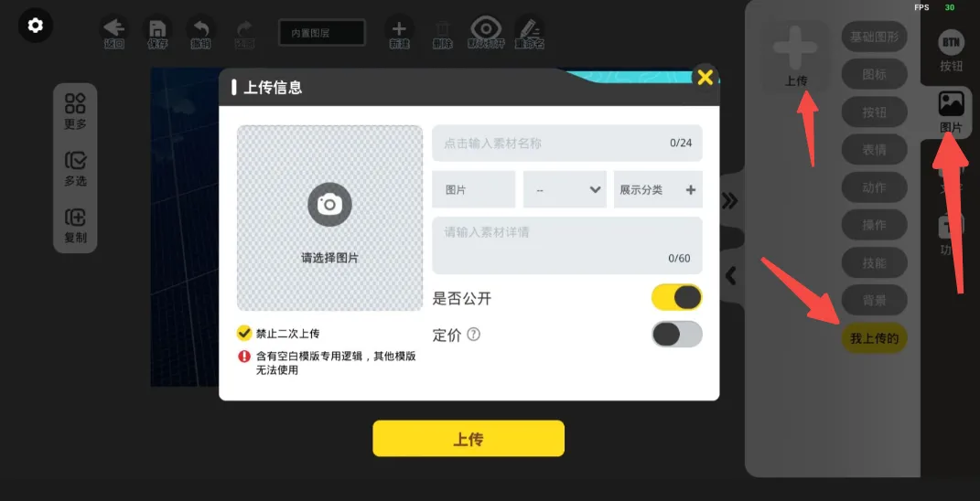This screenshot has height=501, width=980.
Task: Click the 撤销 undo arrow icon
Action: point(200,28)
